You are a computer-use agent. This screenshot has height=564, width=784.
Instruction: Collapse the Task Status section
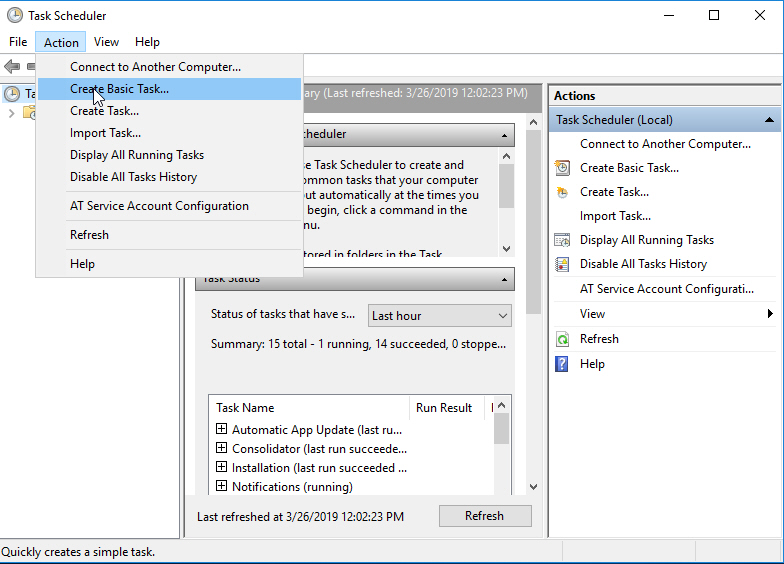pos(505,279)
